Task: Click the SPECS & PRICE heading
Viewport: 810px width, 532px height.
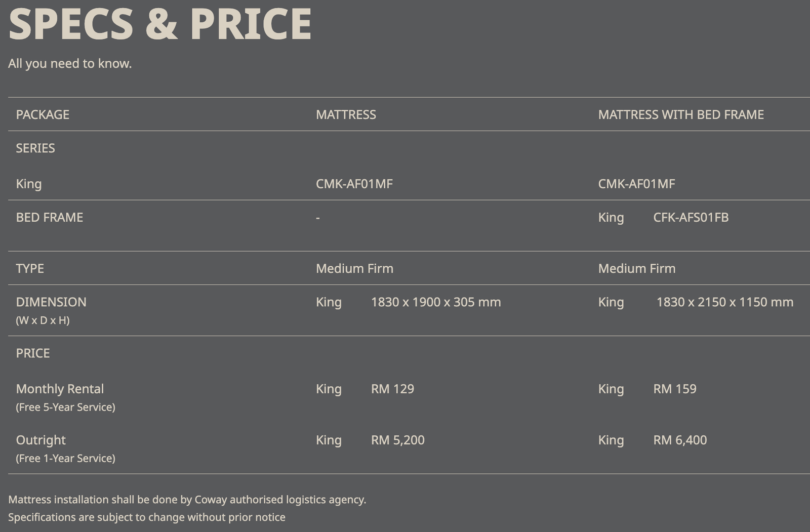Action: pyautogui.click(x=160, y=24)
